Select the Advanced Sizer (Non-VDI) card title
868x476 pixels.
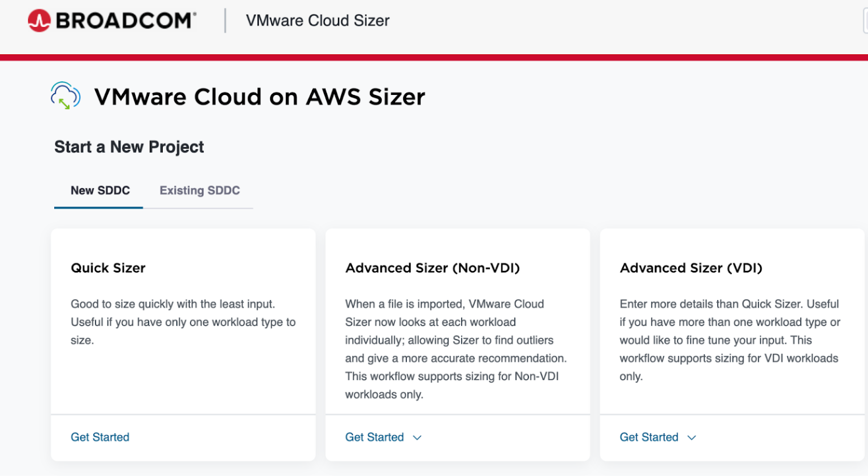pyautogui.click(x=432, y=268)
